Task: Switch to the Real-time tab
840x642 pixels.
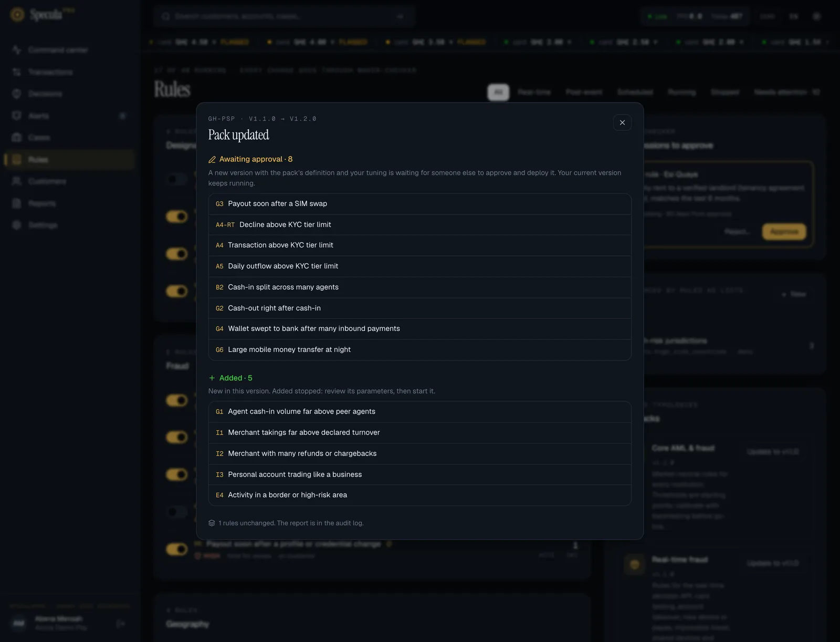Action: [534, 92]
